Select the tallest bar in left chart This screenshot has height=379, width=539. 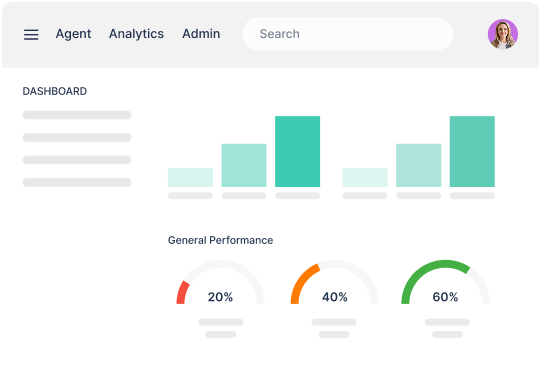click(297, 152)
